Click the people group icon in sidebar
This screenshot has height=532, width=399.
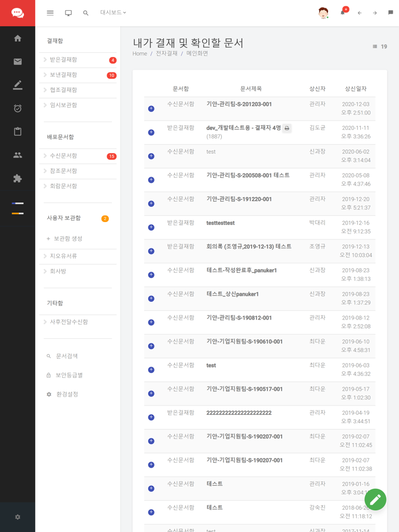click(x=18, y=155)
